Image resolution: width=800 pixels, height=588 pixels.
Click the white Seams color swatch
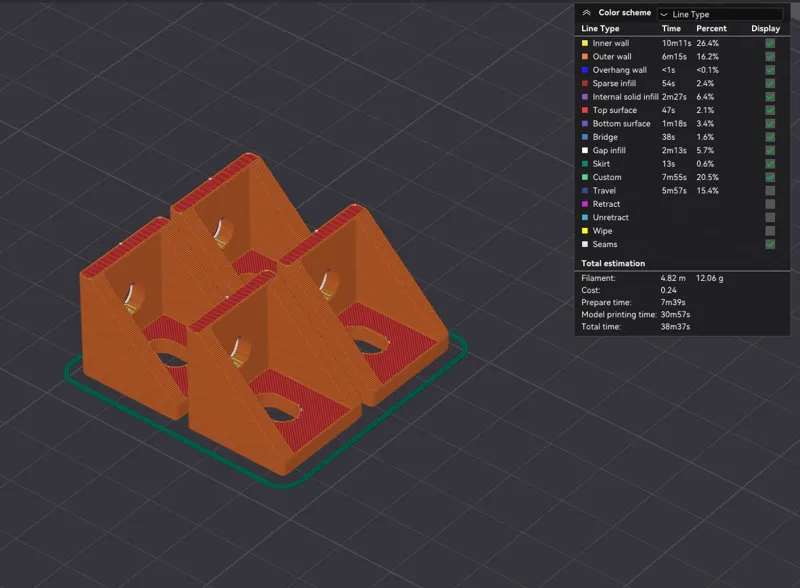pos(585,244)
